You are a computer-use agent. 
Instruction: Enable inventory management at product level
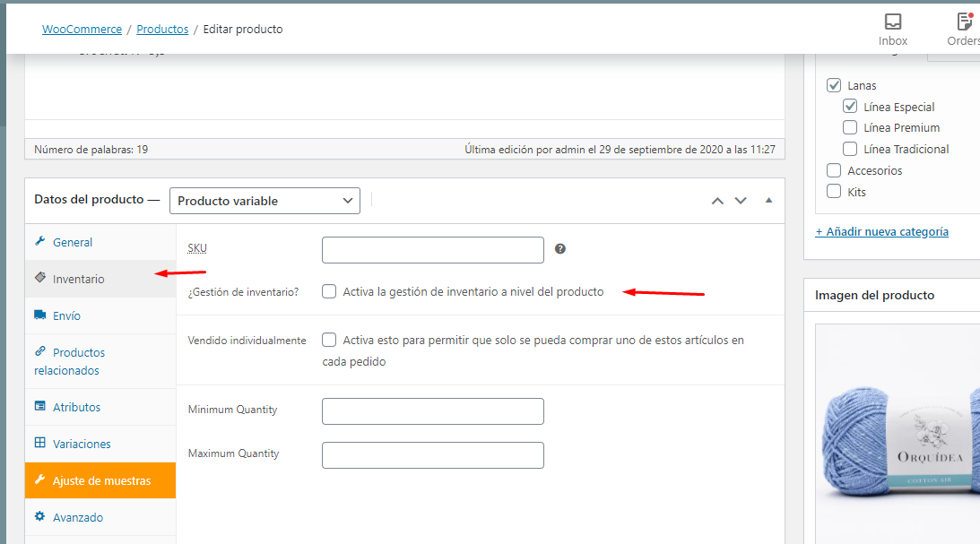tap(330, 291)
